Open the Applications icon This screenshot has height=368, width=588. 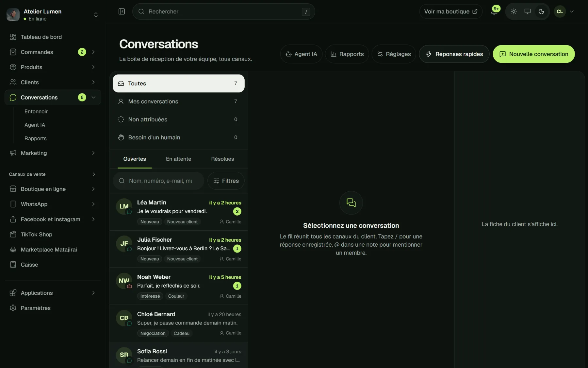[13, 293]
